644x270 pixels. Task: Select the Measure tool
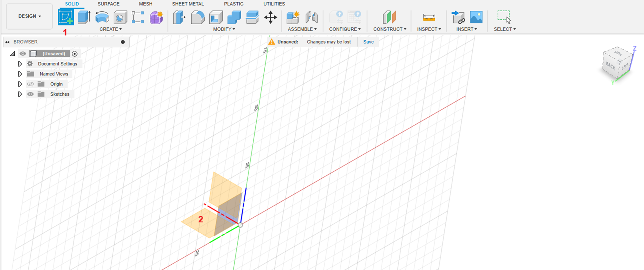click(x=429, y=17)
